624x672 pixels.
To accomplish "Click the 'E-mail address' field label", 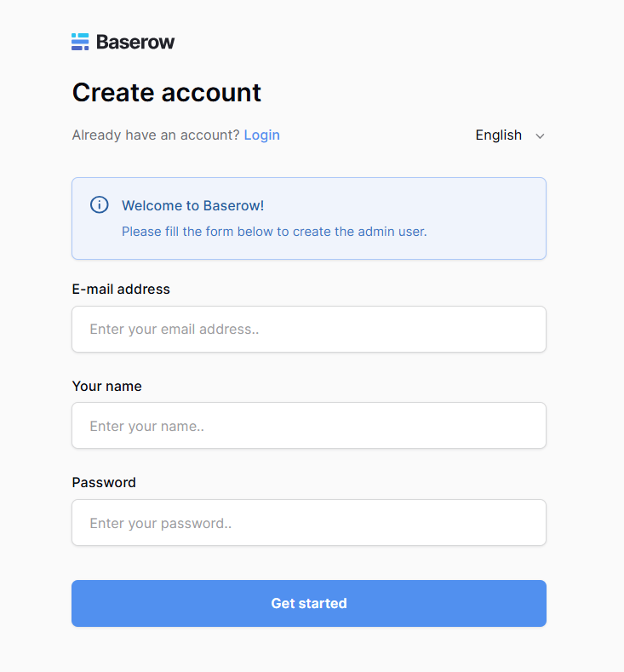I will 121,289.
